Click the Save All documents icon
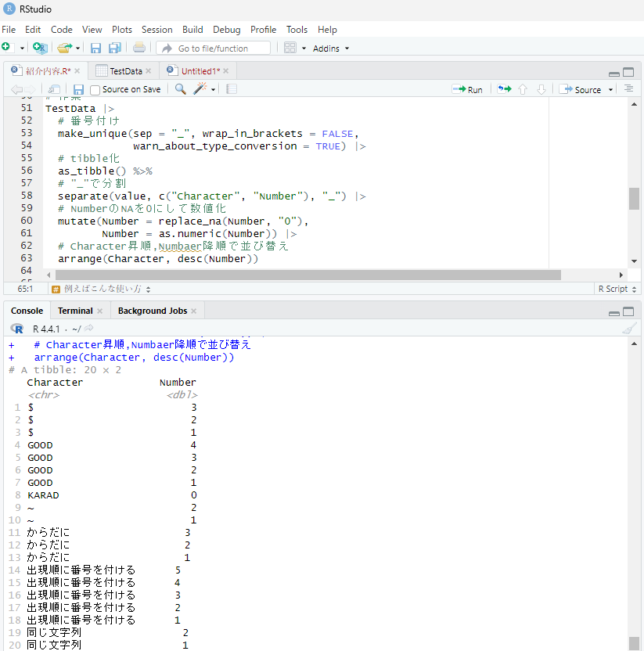The width and height of the screenshot is (644, 651). click(x=114, y=48)
